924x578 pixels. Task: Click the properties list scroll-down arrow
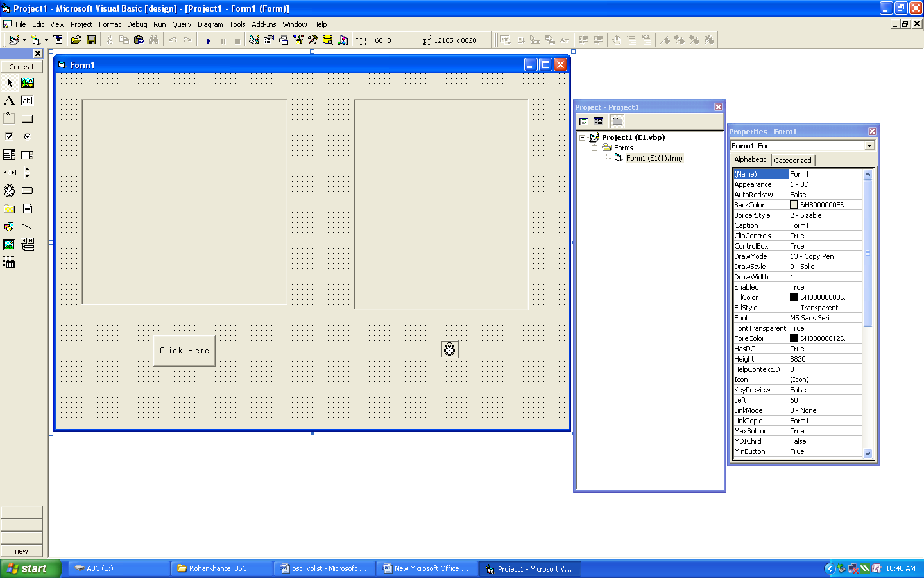868,453
